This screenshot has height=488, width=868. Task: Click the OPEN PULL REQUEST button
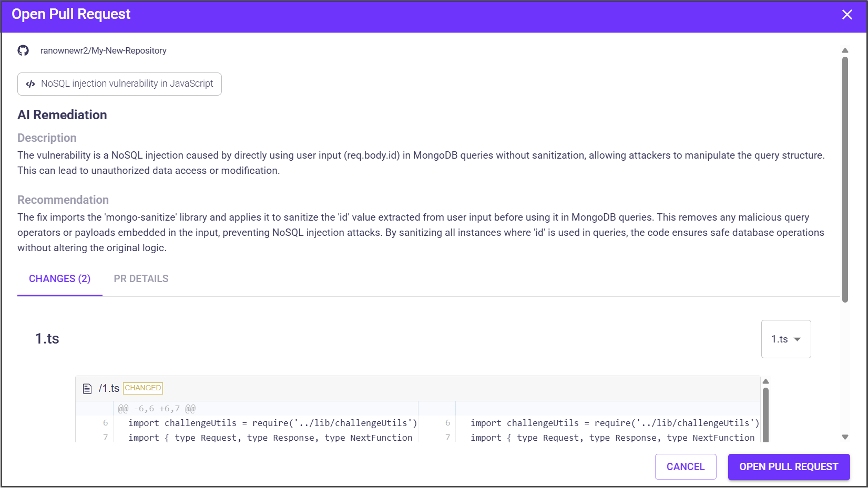tap(788, 467)
